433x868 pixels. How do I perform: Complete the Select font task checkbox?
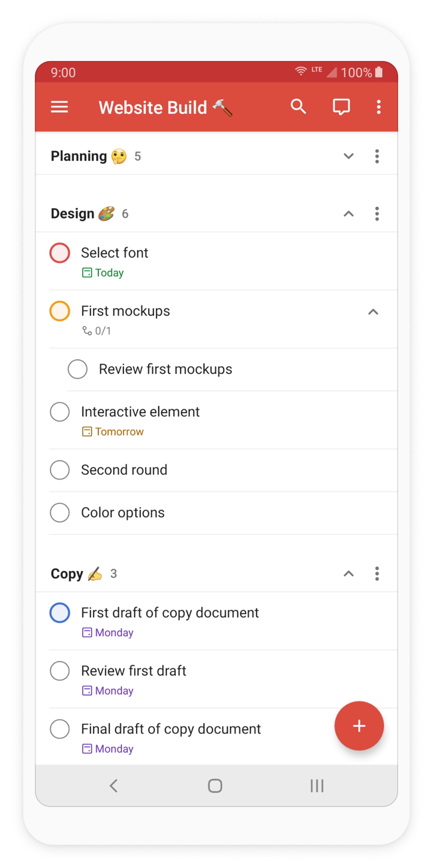tap(60, 253)
